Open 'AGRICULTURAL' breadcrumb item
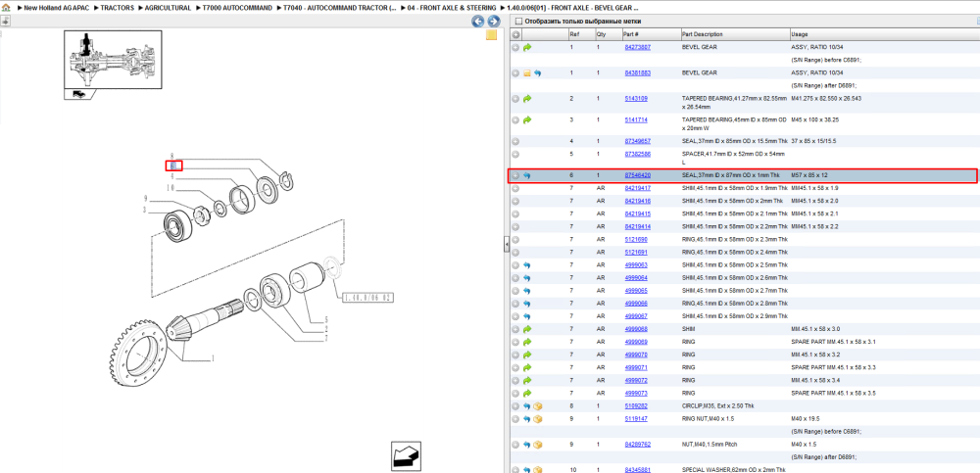 point(168,8)
